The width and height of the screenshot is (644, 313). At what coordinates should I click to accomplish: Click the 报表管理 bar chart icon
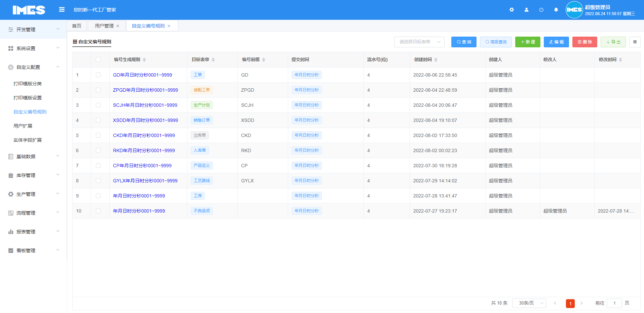(x=11, y=232)
